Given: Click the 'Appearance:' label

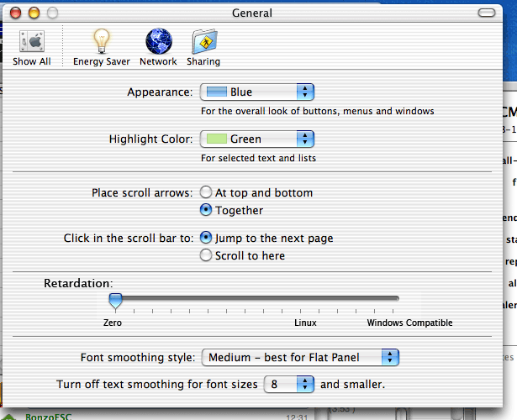Looking at the screenshot, I should 160,92.
